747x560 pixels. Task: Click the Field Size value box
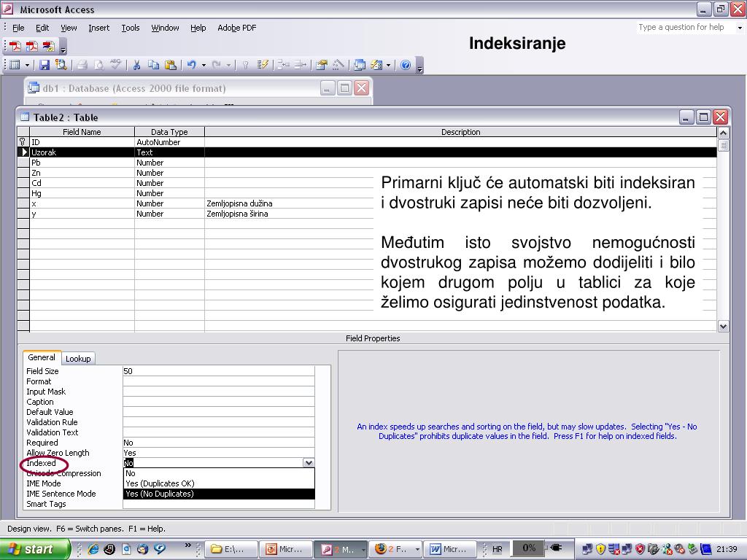(x=219, y=371)
